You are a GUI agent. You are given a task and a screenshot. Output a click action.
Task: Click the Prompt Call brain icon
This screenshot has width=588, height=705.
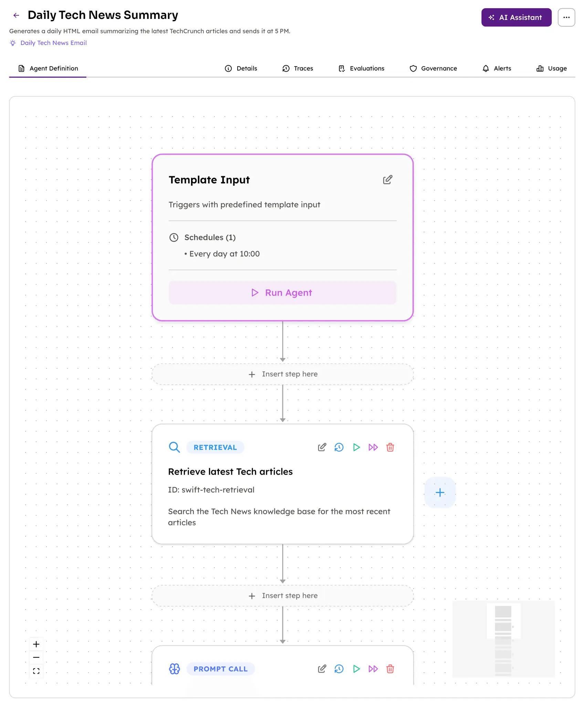175,669
